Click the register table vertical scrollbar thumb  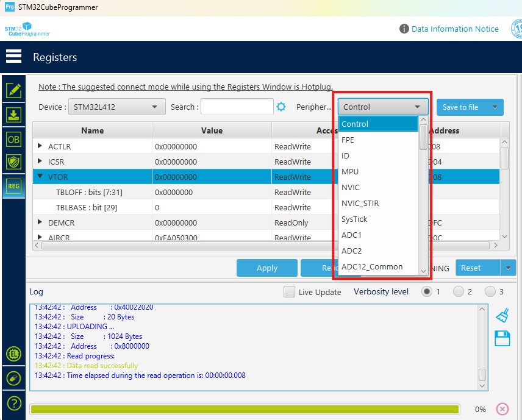pyautogui.click(x=504, y=158)
